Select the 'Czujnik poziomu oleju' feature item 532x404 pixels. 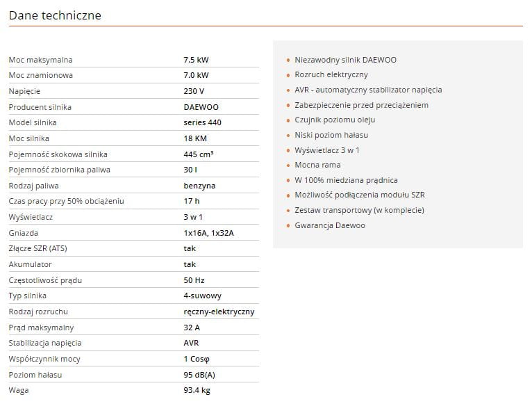click(x=335, y=120)
